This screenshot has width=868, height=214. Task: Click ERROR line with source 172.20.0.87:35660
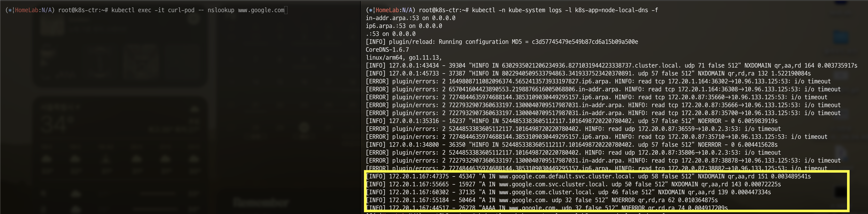tap(596, 97)
